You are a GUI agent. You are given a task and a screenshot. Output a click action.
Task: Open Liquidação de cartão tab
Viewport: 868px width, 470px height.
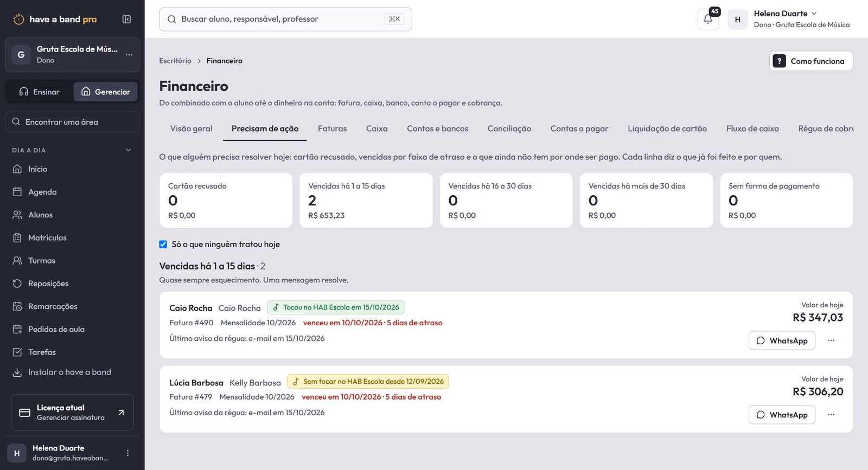667,129
